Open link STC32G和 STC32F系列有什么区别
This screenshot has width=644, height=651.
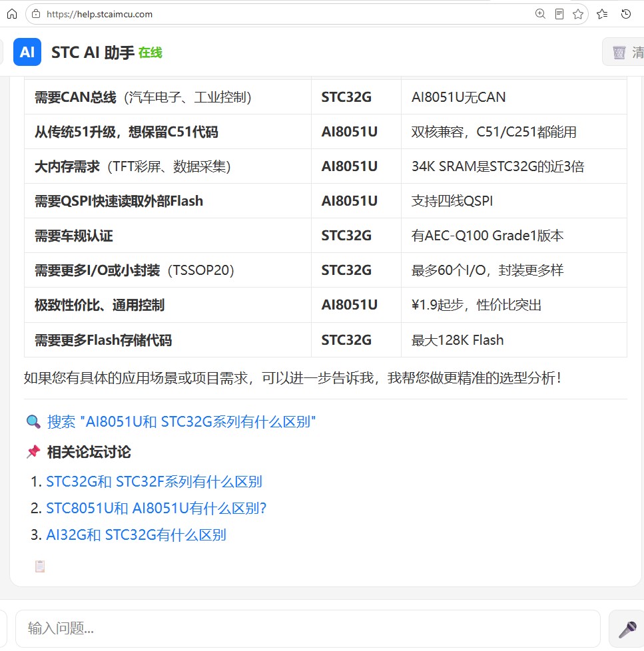pos(154,482)
